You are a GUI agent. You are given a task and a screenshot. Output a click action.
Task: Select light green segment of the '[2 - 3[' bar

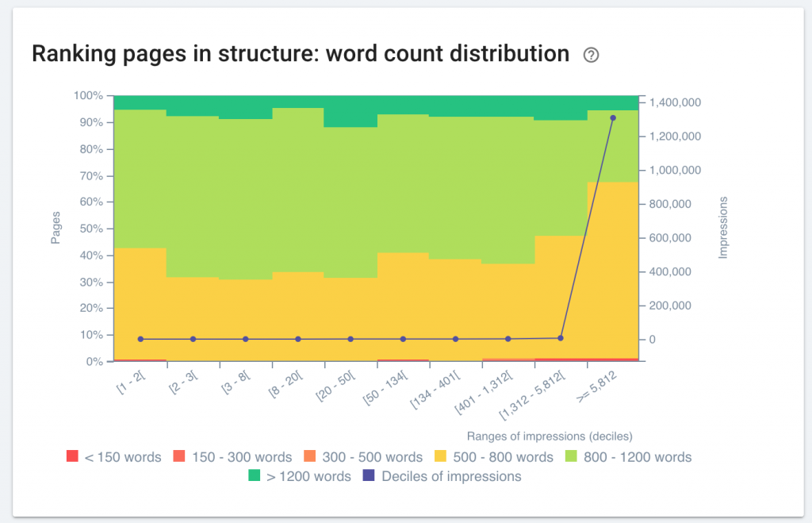coord(193,197)
